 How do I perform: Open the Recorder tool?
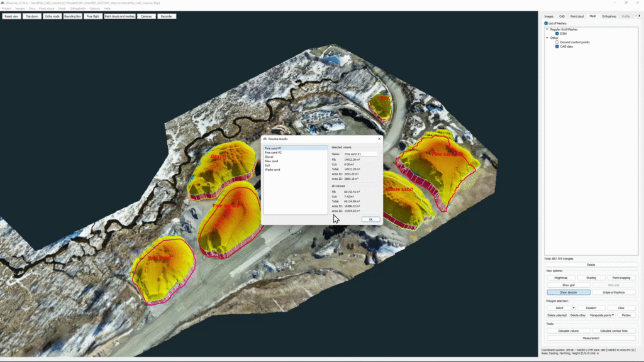pos(166,16)
